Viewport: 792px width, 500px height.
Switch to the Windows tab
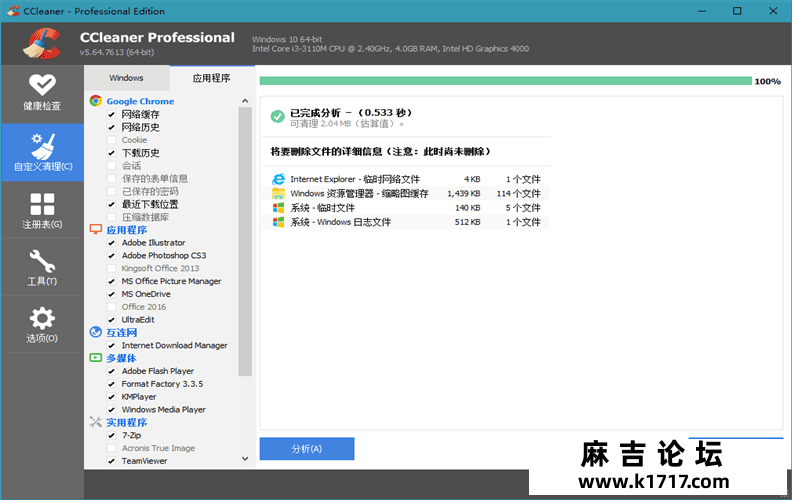click(126, 78)
